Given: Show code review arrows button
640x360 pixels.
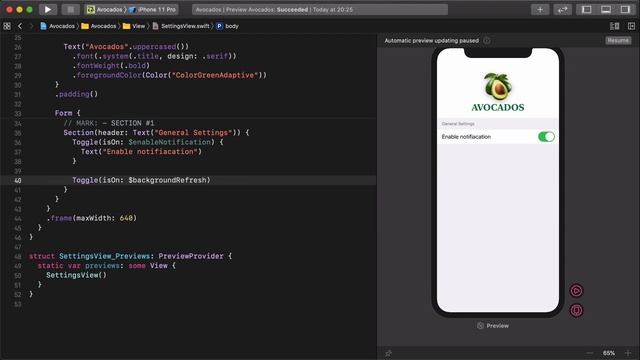Looking at the screenshot, I should click(562, 9).
